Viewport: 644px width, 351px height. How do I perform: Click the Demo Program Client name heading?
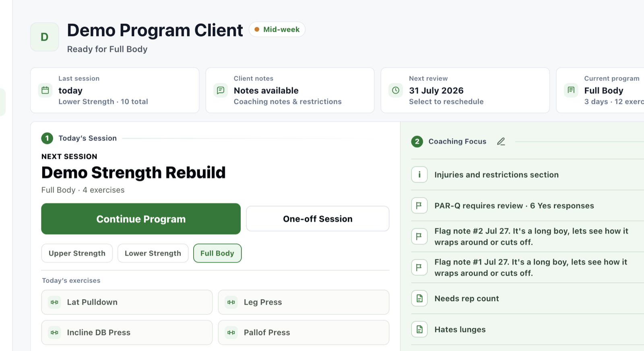click(x=155, y=30)
